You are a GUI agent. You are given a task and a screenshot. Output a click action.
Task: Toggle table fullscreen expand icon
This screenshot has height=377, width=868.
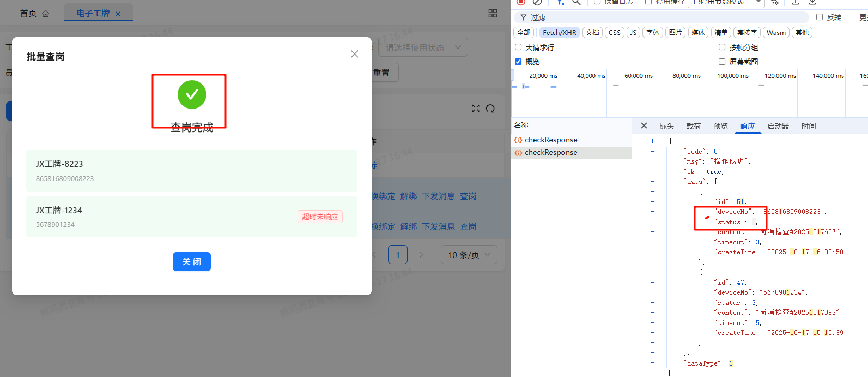pyautogui.click(x=476, y=109)
